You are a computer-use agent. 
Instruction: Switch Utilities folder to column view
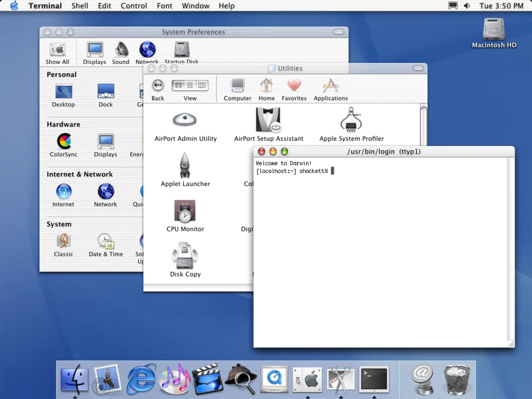tap(202, 85)
